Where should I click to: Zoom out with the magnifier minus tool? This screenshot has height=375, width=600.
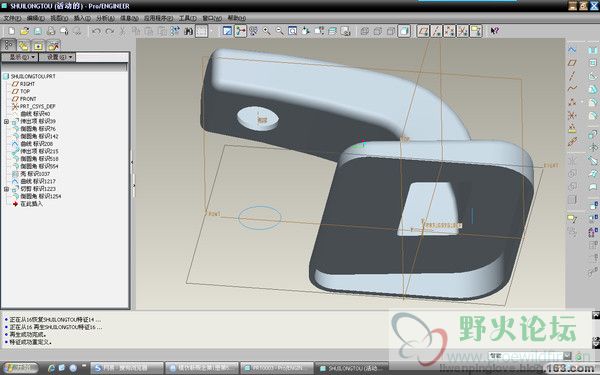point(280,31)
